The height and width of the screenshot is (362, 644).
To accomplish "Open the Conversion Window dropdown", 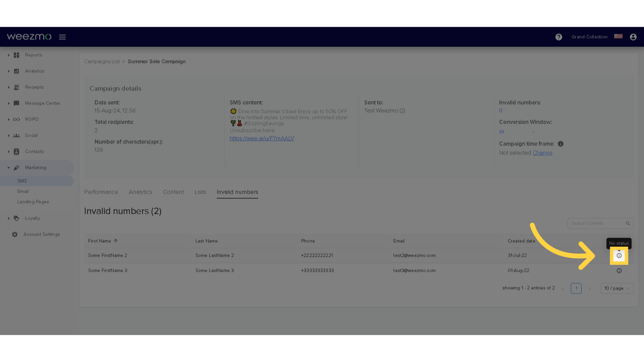I will (517, 132).
